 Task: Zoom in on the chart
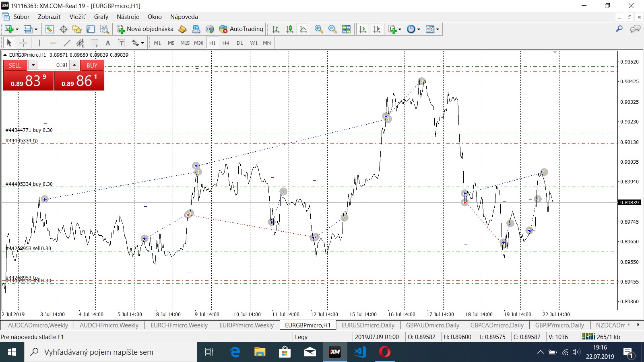[319, 29]
